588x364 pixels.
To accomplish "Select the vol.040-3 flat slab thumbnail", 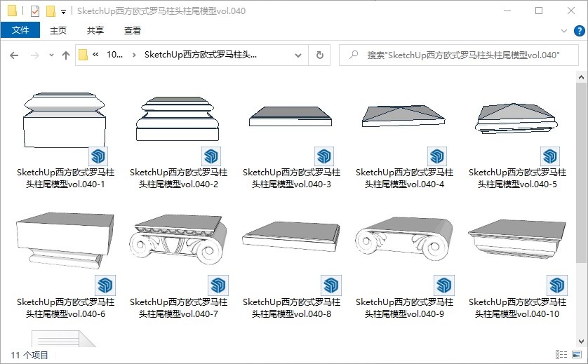I will coord(290,116).
